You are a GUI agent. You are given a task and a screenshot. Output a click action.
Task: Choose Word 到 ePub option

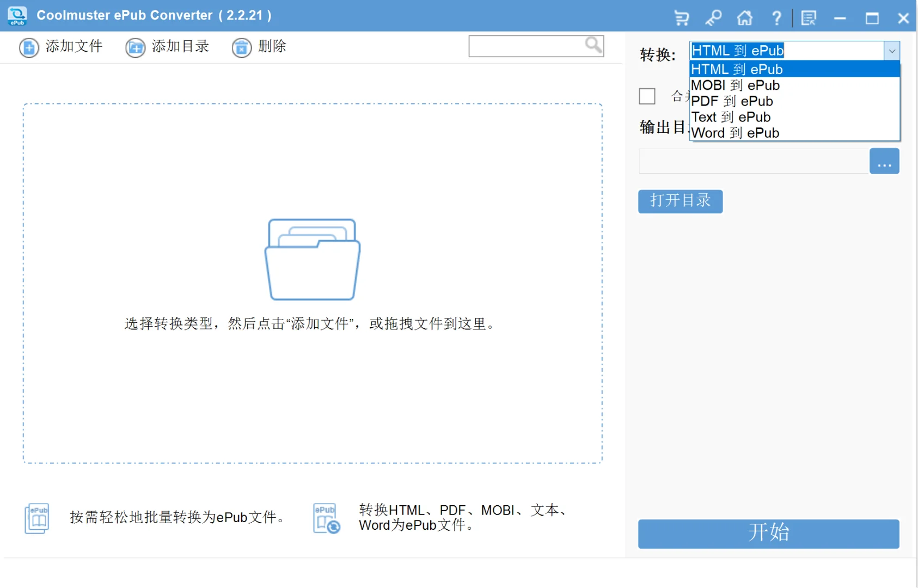[794, 133]
